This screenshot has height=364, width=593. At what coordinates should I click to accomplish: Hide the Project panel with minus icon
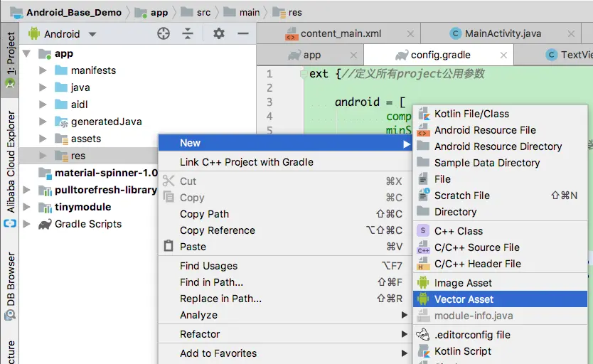(242, 33)
